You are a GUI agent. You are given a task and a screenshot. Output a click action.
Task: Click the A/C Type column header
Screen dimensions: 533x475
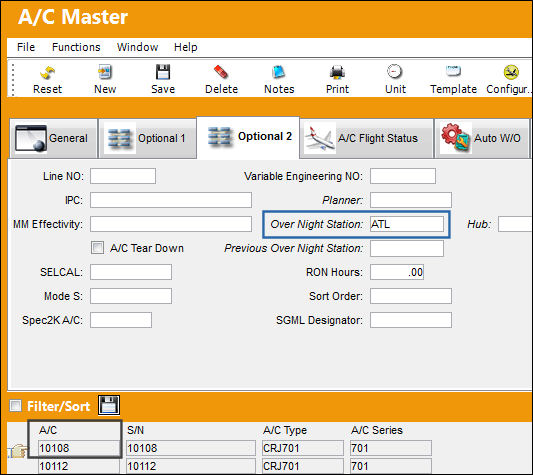[285, 430]
